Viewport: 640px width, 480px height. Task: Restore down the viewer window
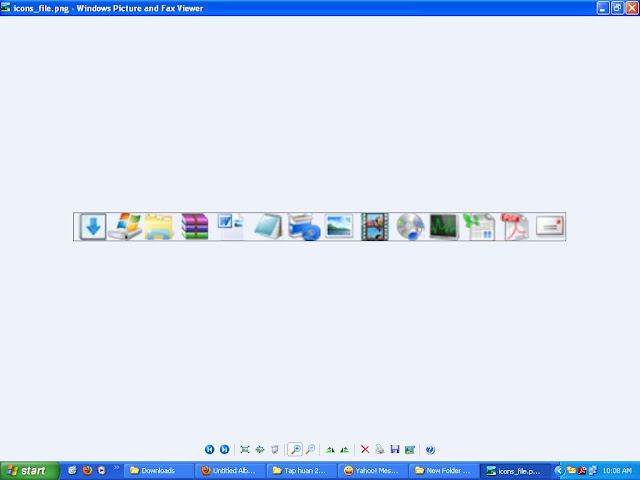(x=617, y=8)
